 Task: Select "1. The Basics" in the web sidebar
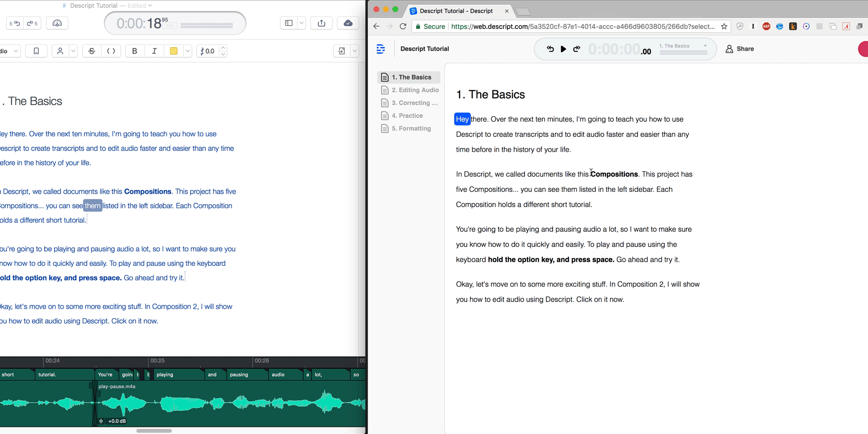408,77
